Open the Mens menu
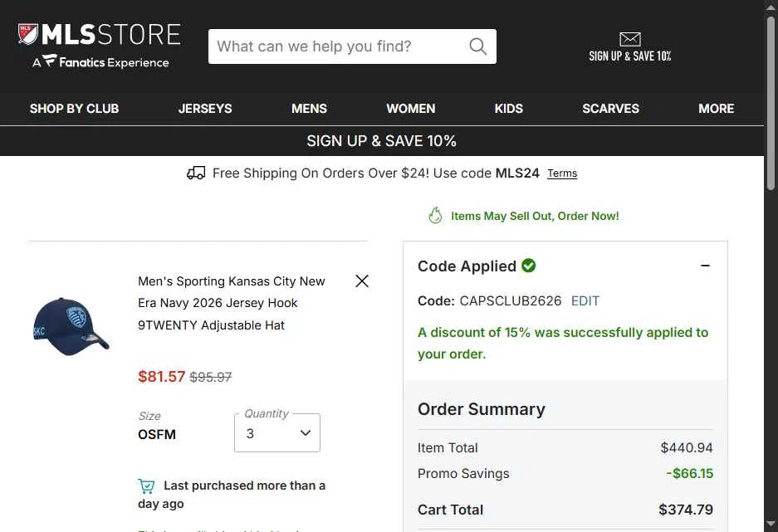 coord(309,109)
